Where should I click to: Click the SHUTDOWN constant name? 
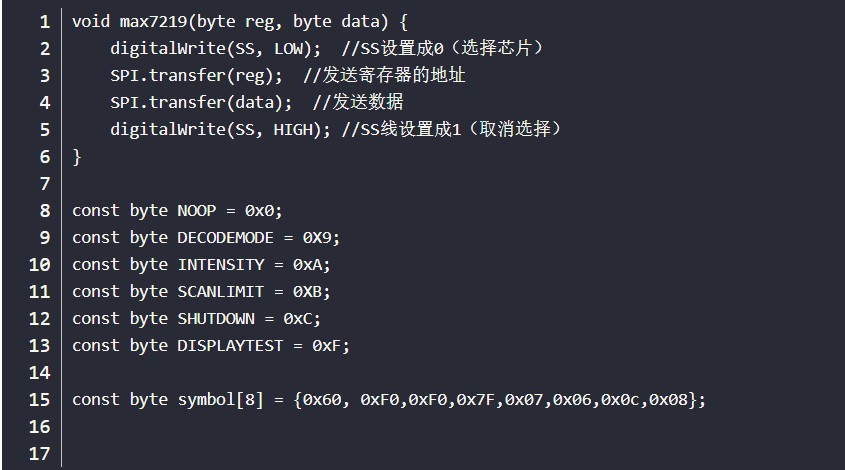pos(216,319)
